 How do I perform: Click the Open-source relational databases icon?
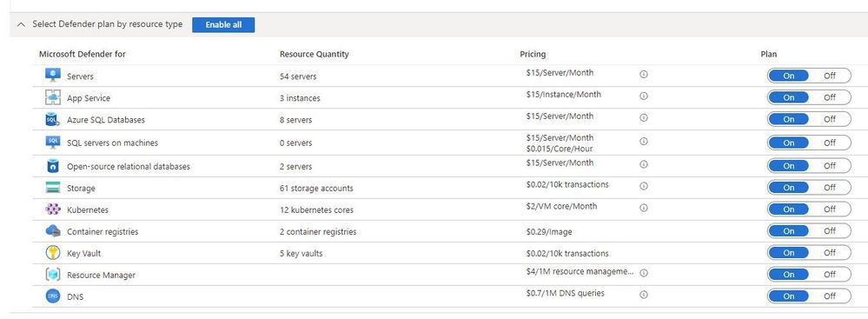click(x=53, y=166)
